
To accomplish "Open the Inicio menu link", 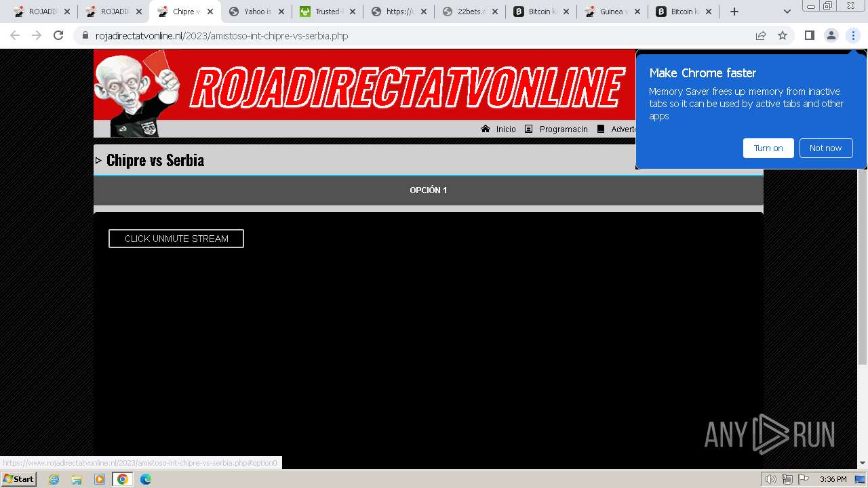I will click(x=506, y=129).
